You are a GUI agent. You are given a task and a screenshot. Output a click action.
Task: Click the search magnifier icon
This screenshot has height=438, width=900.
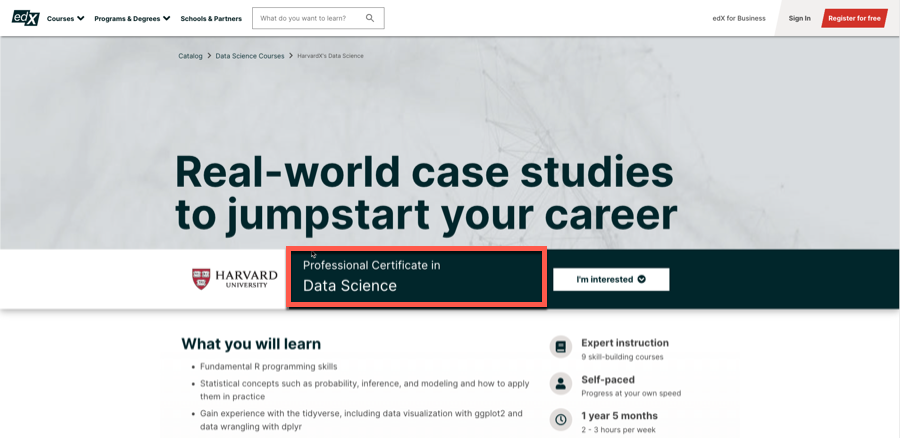(x=370, y=18)
